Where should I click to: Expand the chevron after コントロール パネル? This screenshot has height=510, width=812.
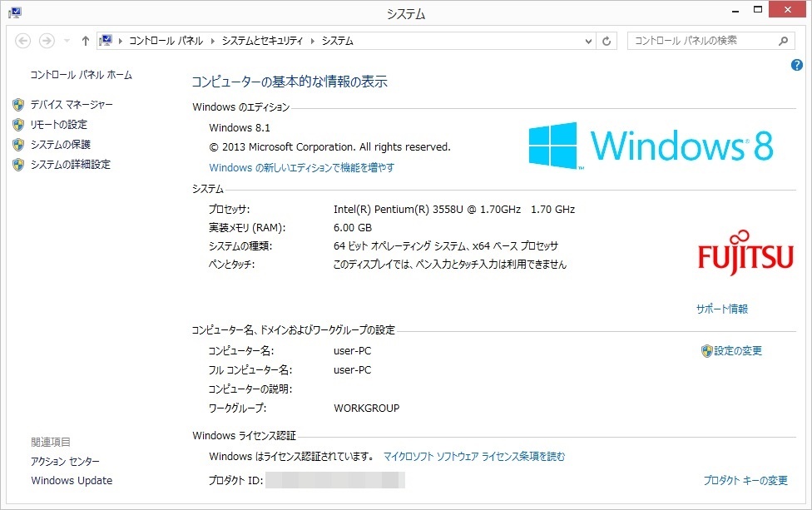(x=212, y=41)
